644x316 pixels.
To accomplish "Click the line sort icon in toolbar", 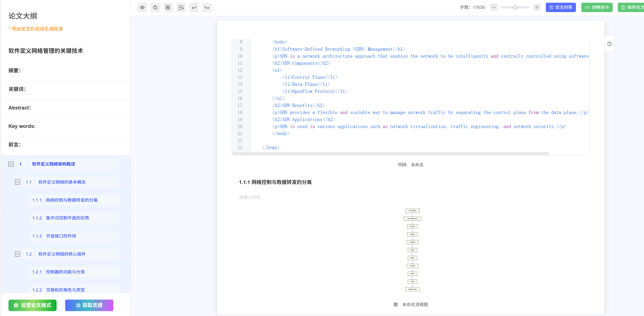I will (181, 8).
